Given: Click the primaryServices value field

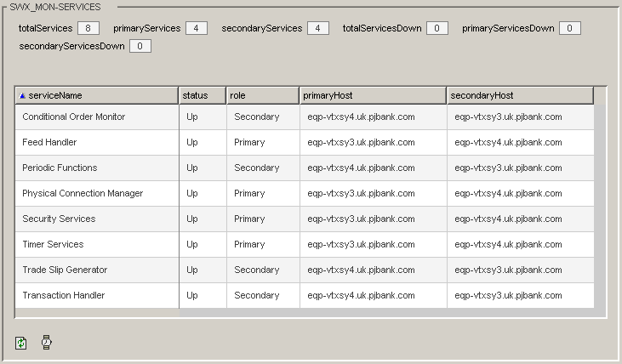Looking at the screenshot, I should [197, 28].
